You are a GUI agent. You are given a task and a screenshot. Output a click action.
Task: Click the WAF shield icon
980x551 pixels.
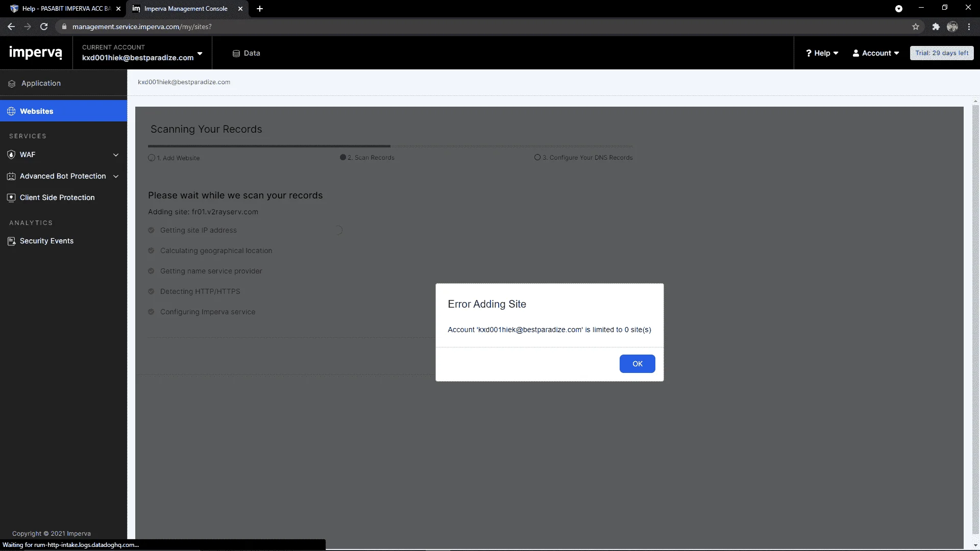tap(11, 155)
